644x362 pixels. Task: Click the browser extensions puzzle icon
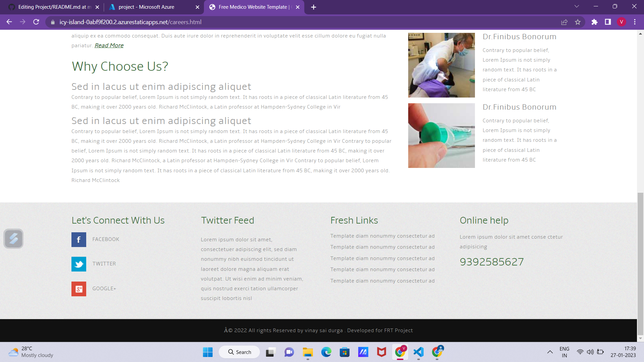(595, 22)
